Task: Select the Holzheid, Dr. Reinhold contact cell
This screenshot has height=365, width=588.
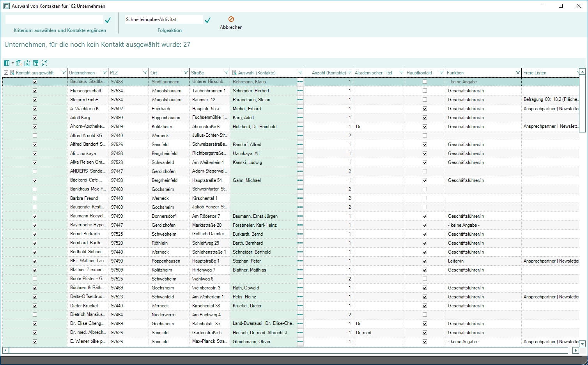Action: pos(264,127)
